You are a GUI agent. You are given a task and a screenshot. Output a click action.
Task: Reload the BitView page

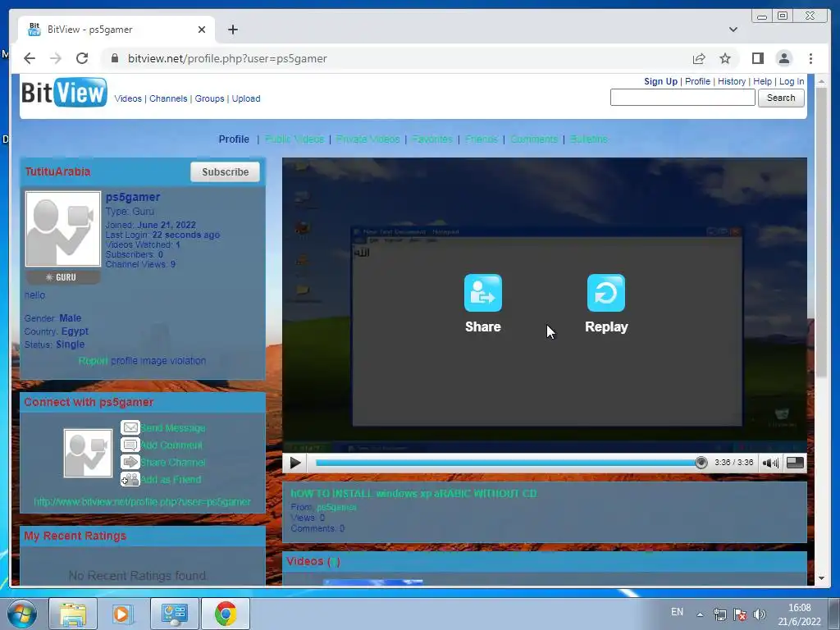82,58
